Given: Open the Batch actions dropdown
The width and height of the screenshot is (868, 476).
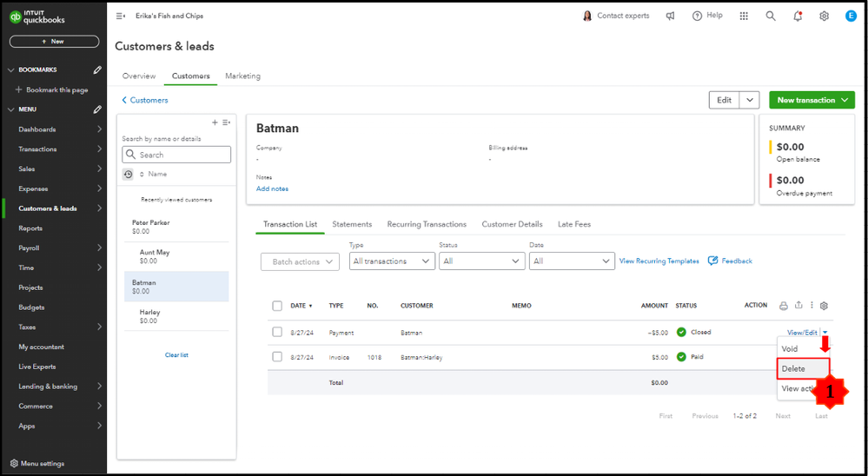Looking at the screenshot, I should [300, 261].
